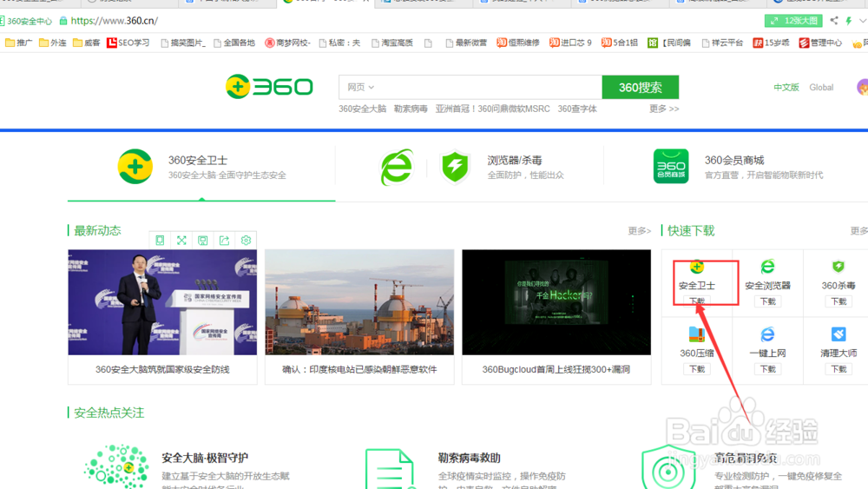Image resolution: width=868 pixels, height=489 pixels.
Task: Open the 网页 search type dropdown
Action: tap(361, 87)
